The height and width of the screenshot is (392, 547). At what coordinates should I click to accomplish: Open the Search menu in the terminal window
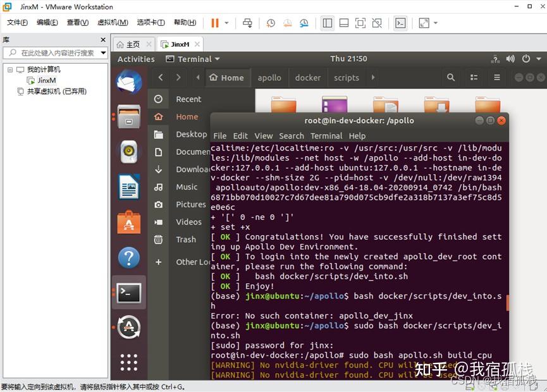(292, 136)
